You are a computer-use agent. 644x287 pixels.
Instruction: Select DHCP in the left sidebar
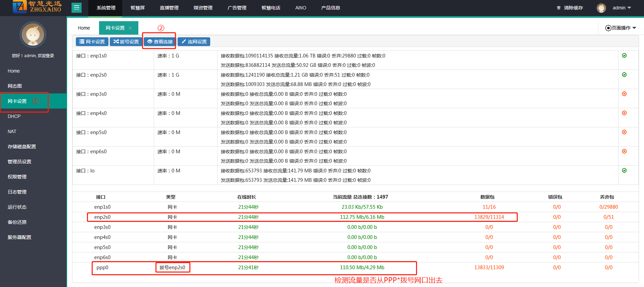14,116
